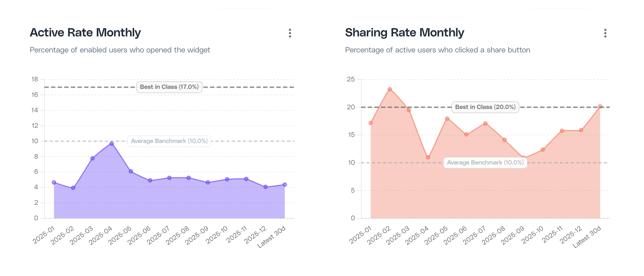644x276 pixels.
Task: Click the 25 value on Sharing Rate y-axis
Action: point(351,79)
